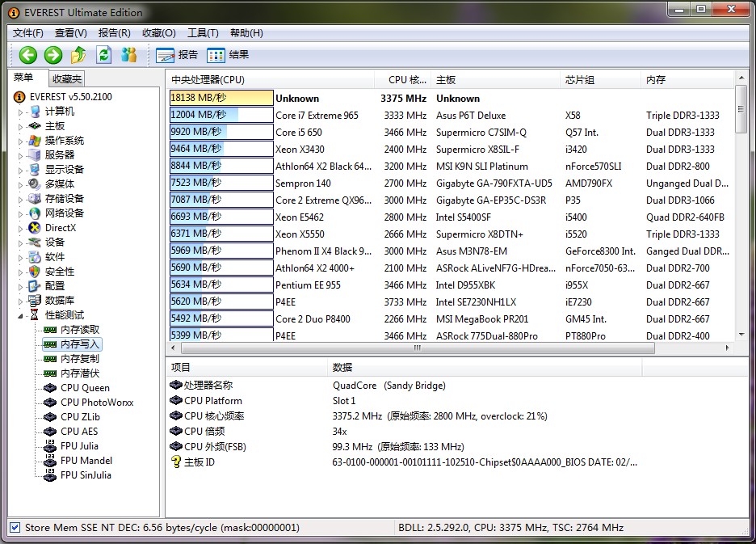This screenshot has height=544, width=756.
Task: Expand the DirectX tree node
Action: [21, 228]
